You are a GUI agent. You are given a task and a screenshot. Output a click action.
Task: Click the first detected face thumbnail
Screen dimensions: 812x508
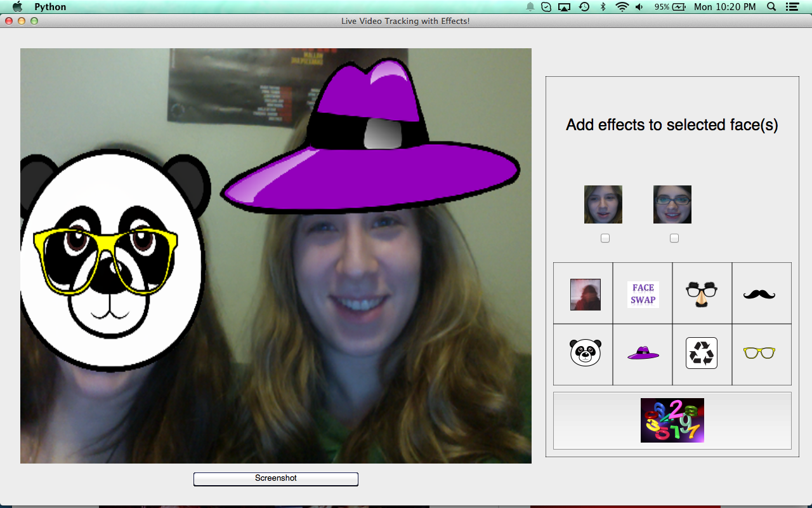point(603,204)
